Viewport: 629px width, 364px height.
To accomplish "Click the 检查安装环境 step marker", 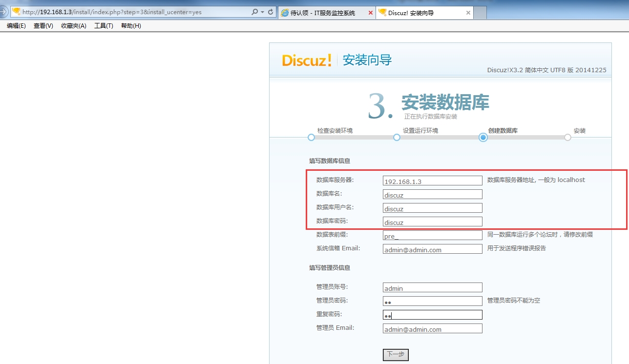I will coord(311,138).
